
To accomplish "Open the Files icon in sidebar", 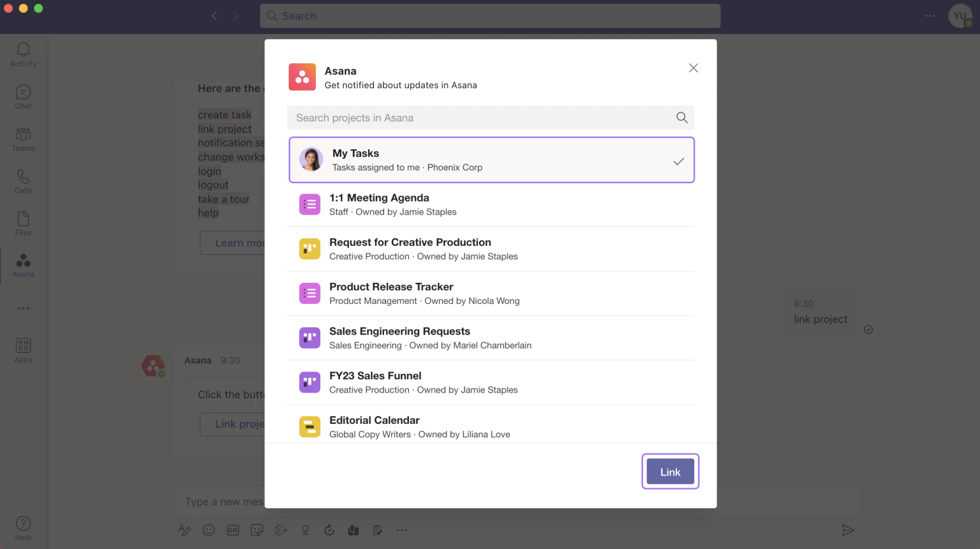I will click(23, 223).
